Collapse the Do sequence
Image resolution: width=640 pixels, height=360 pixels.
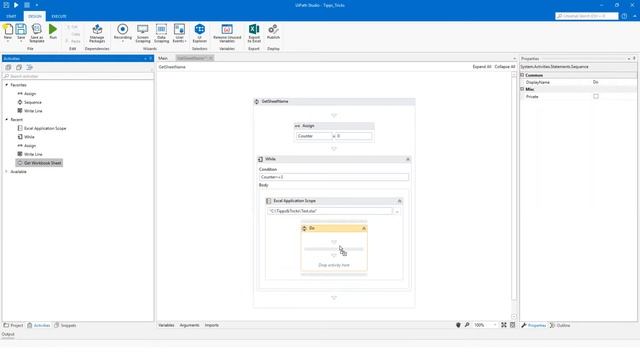click(364, 228)
